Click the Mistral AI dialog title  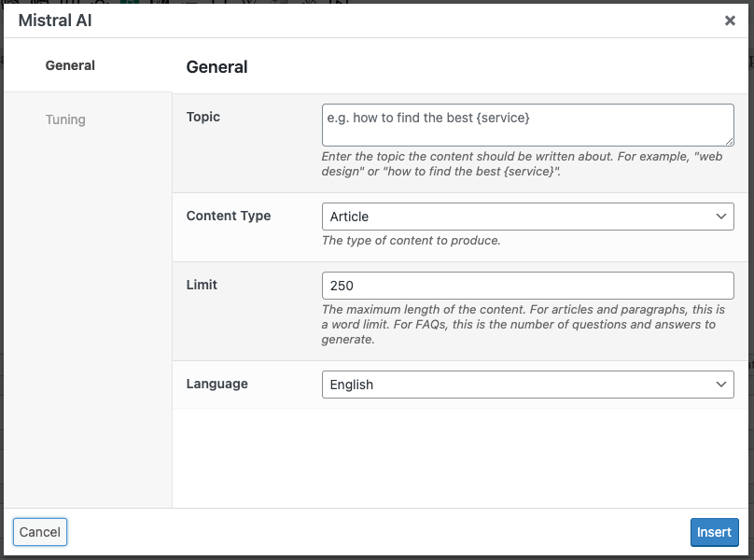tap(56, 20)
